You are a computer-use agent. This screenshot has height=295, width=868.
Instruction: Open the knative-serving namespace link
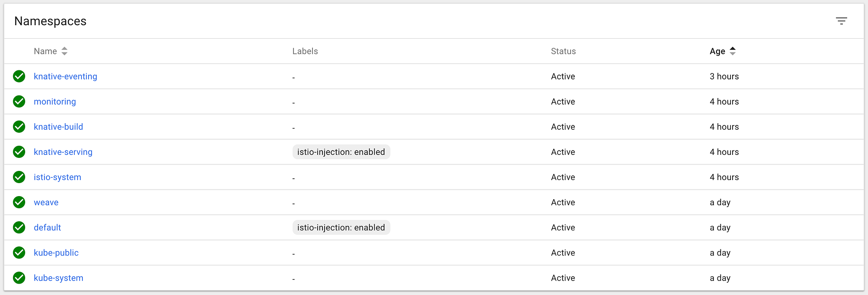click(63, 152)
